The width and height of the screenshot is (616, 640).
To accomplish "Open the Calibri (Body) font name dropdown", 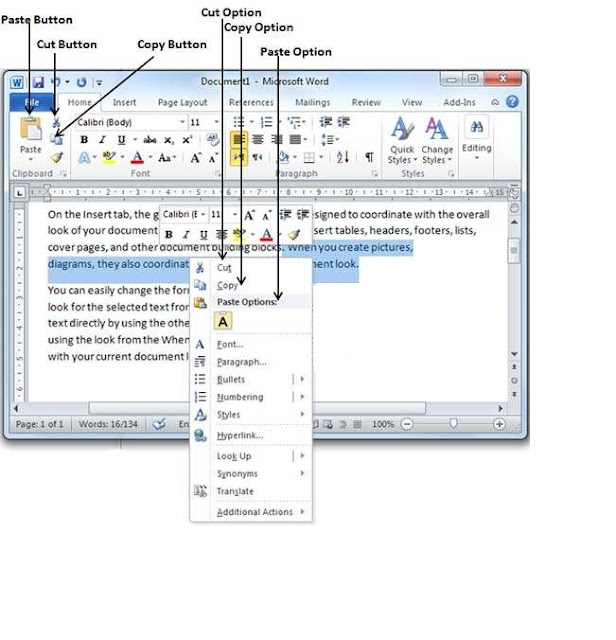I will pos(182,122).
